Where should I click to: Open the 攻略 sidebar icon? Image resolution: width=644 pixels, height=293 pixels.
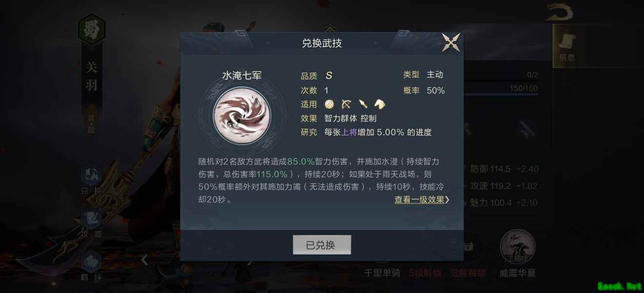pos(91,224)
